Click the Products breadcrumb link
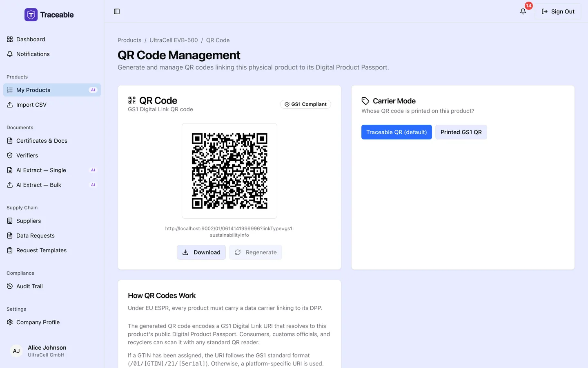This screenshot has height=368, width=588. 129,40
